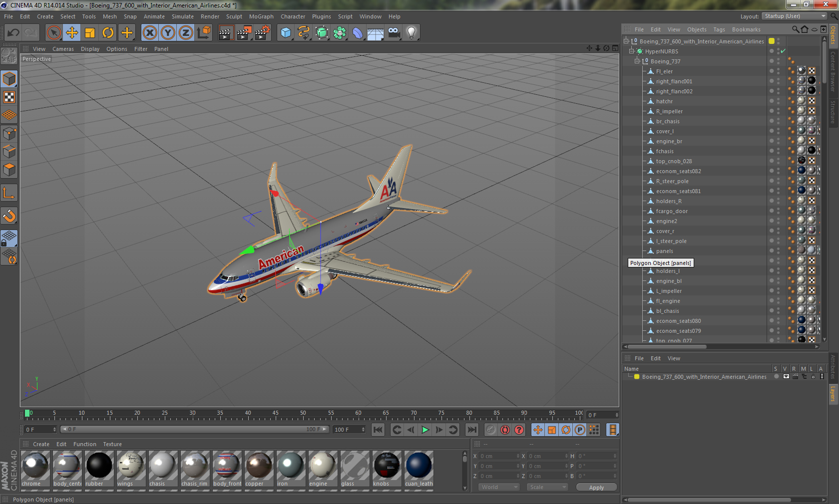Add a light object

click(x=412, y=33)
